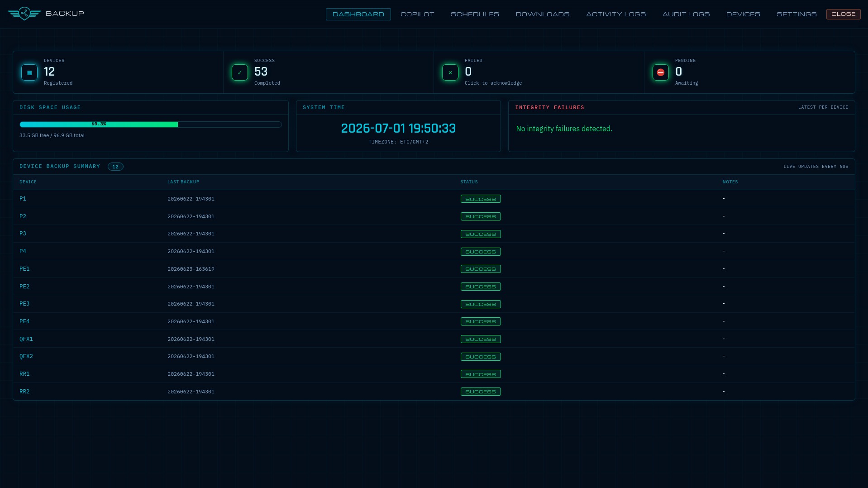This screenshot has width=868, height=488.
Task: Select device RR2 in the summary table
Action: (x=24, y=392)
